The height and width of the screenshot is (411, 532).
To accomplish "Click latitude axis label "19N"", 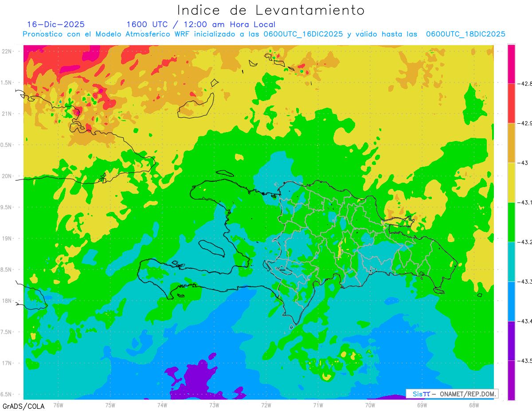I will [x=8, y=238].
